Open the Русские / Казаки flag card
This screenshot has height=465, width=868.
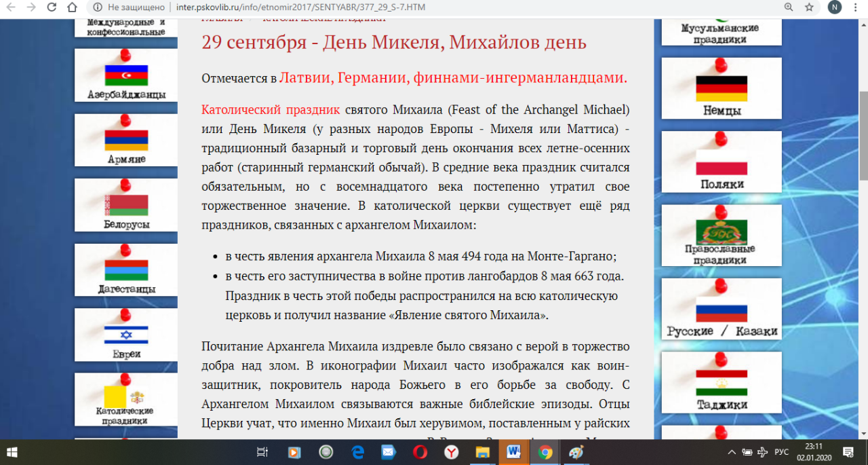(x=722, y=309)
